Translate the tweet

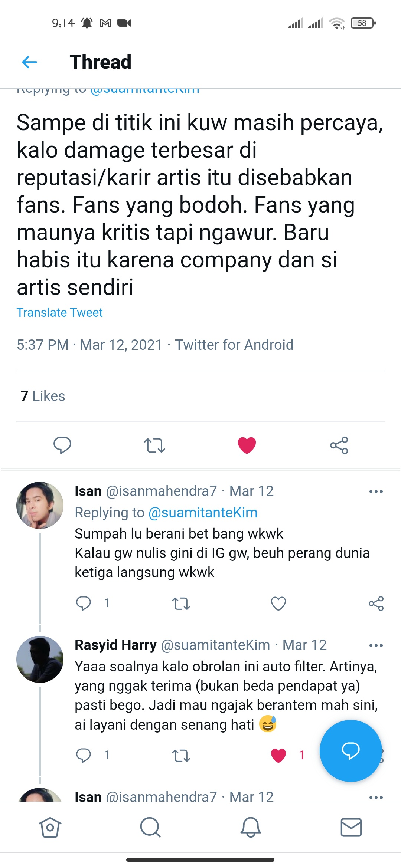click(60, 313)
